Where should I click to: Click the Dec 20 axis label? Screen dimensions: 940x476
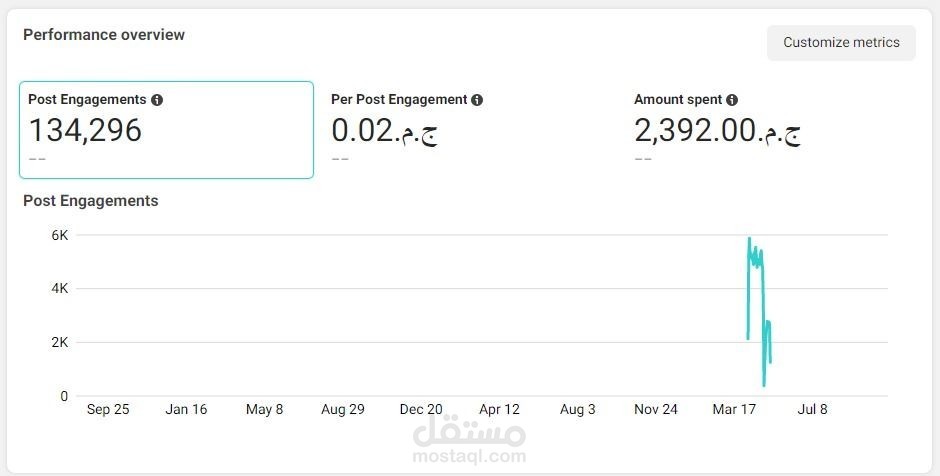coord(421,409)
